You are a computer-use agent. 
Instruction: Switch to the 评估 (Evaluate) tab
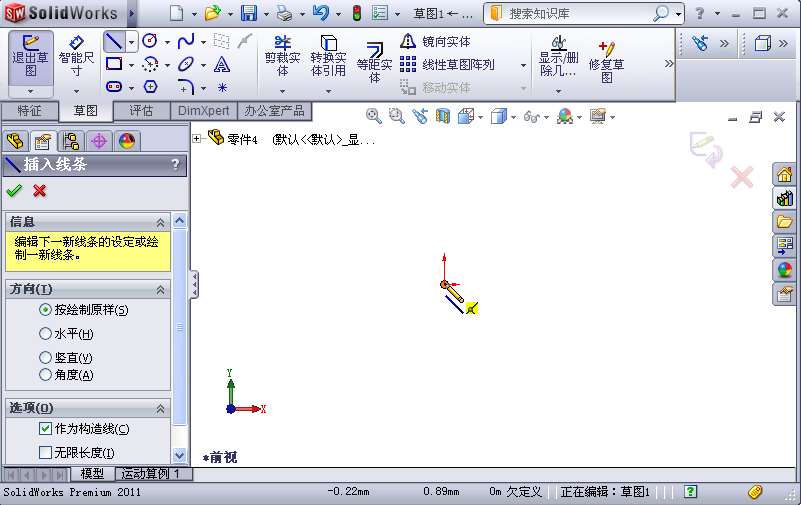click(141, 111)
